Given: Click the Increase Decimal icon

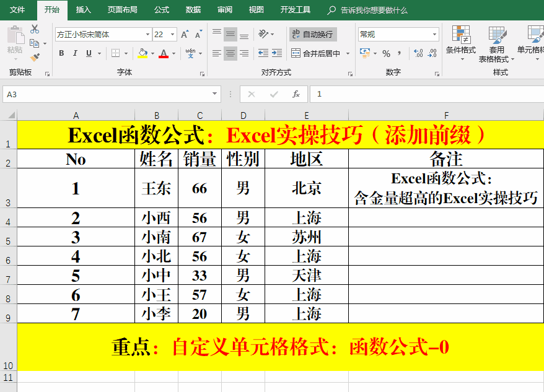Looking at the screenshot, I should click(418, 54).
